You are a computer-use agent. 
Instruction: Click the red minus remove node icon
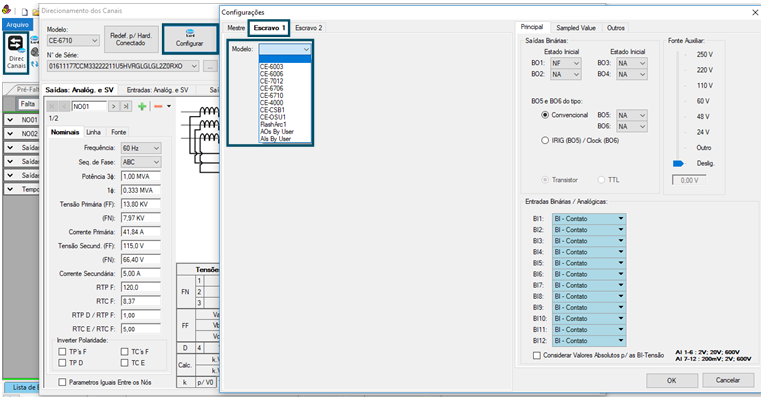coord(158,106)
